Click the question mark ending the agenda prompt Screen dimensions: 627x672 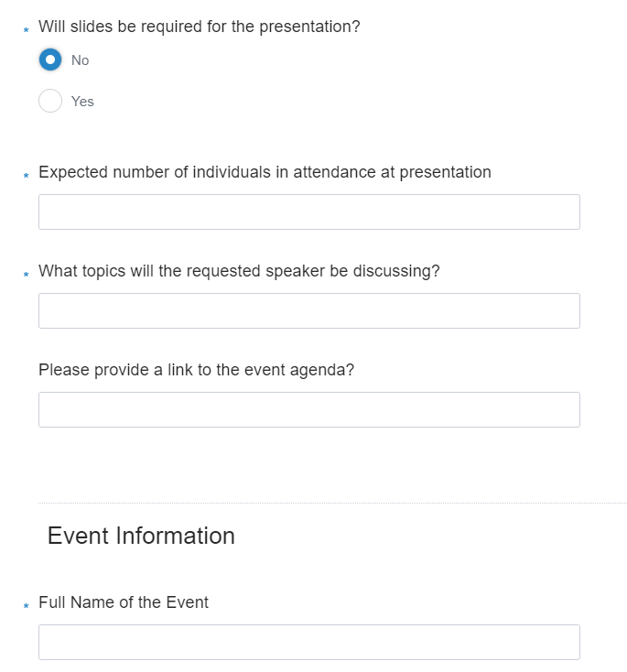350,370
